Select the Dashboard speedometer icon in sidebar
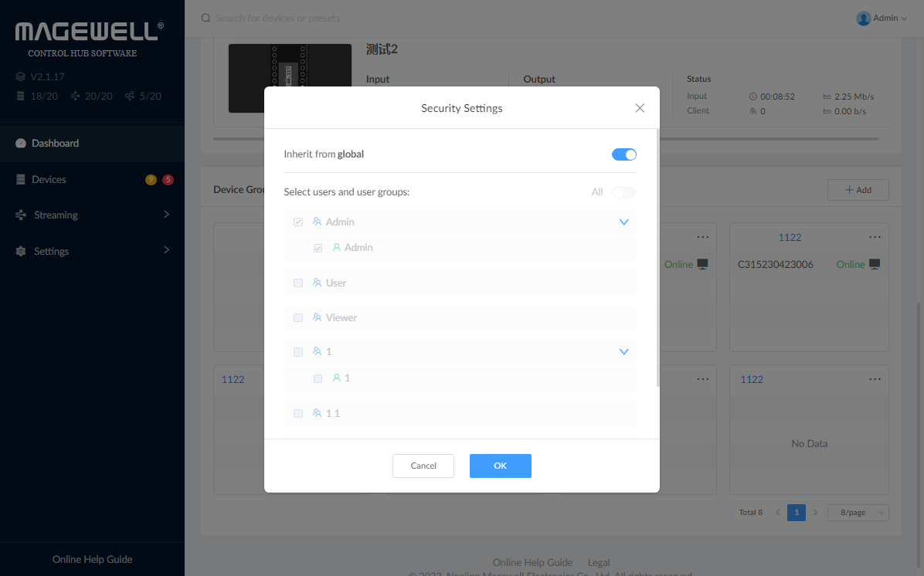924x576 pixels. coord(19,143)
